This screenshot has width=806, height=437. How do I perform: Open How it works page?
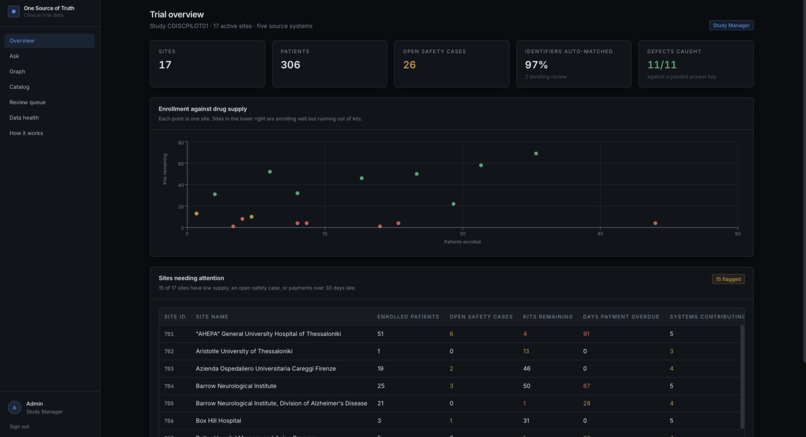[49, 133]
